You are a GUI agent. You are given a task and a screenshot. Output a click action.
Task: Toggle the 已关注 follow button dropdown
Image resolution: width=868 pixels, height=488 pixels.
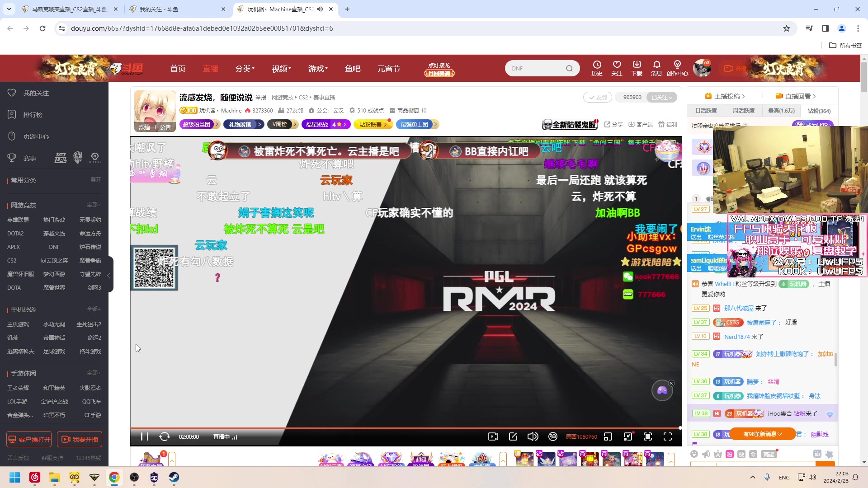pos(662,97)
